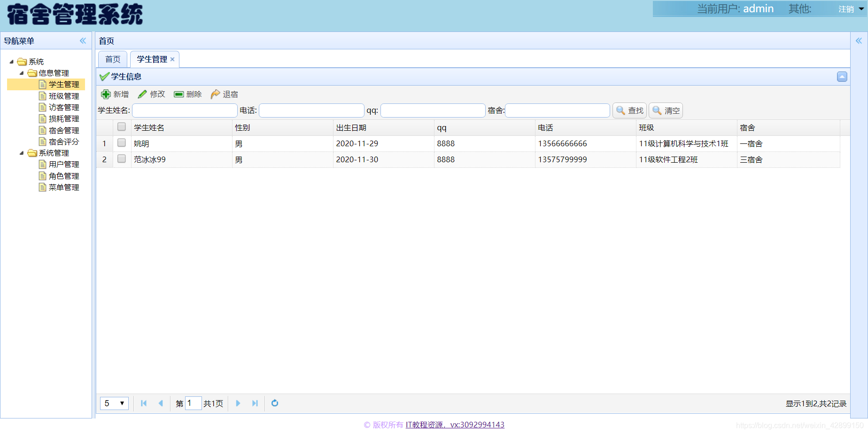Toggle the select-all header checkbox
This screenshot has height=434, width=868.
point(122,127)
